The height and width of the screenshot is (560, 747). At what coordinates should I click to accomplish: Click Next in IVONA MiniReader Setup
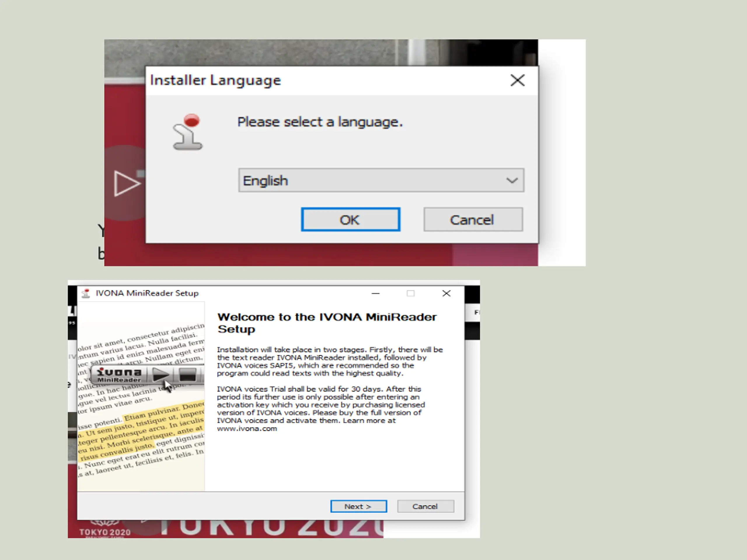[x=359, y=506]
